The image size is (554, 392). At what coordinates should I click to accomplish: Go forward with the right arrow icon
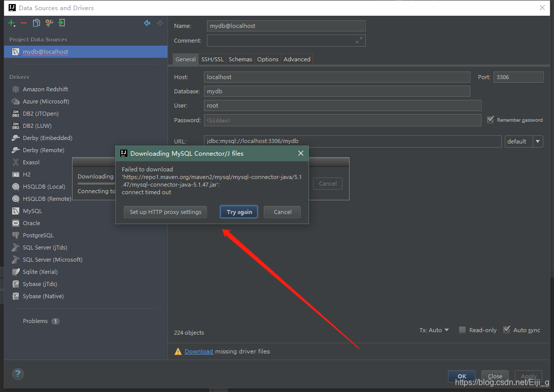(x=160, y=23)
